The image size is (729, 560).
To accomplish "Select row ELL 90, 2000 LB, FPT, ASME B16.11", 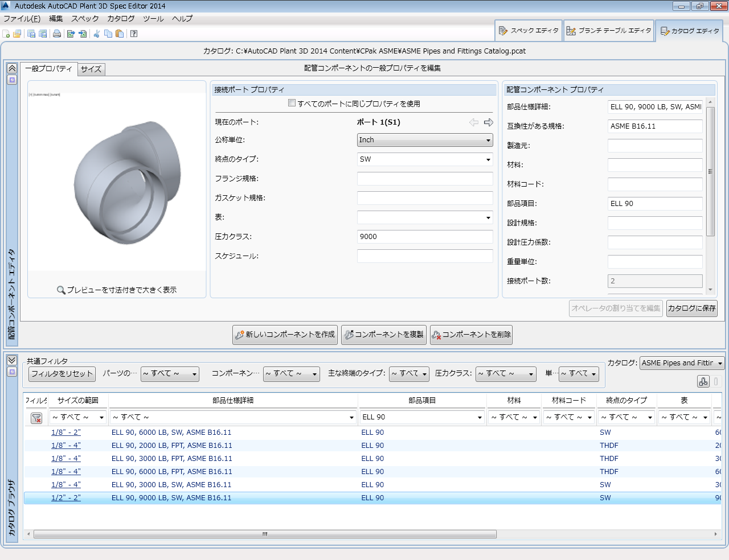I will click(x=372, y=446).
